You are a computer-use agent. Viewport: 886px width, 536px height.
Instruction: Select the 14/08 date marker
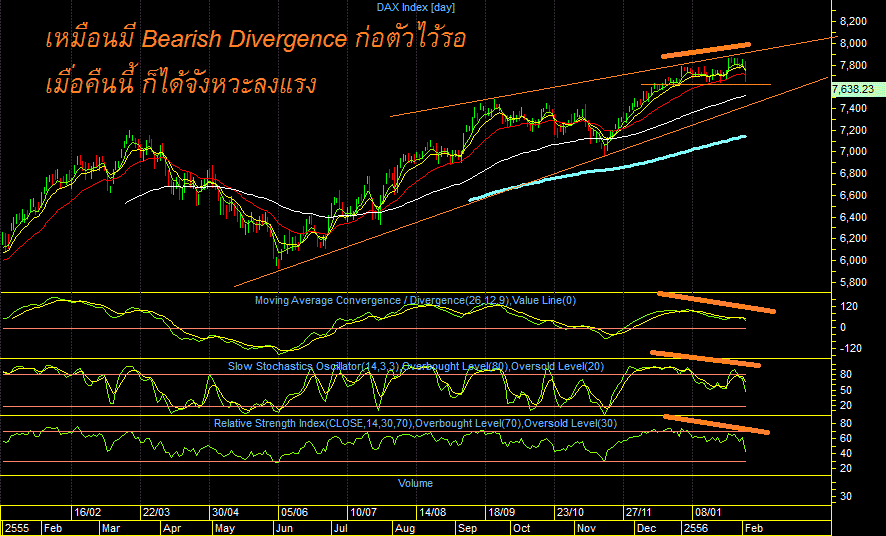[432, 513]
